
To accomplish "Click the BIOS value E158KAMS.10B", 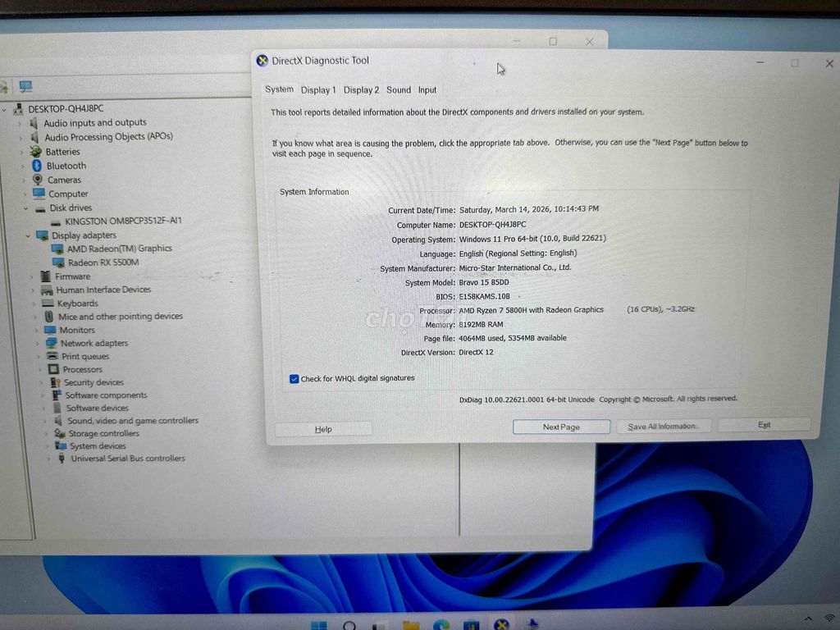I will point(484,296).
